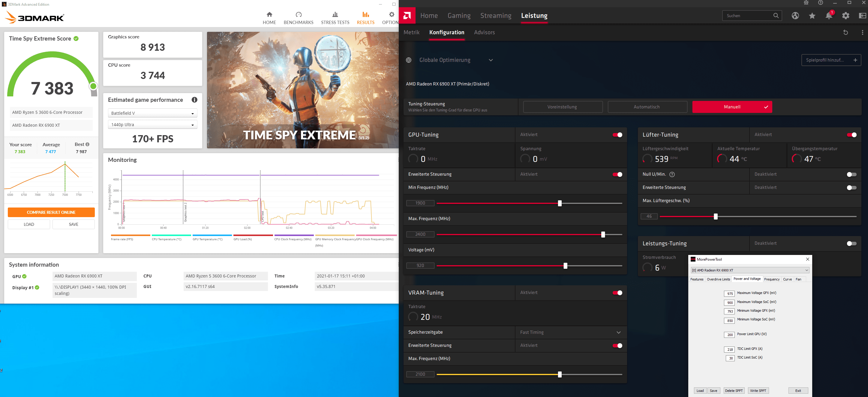Click the Time Spy Extreme thumbnail image
The width and height of the screenshot is (868, 397).
(x=303, y=90)
